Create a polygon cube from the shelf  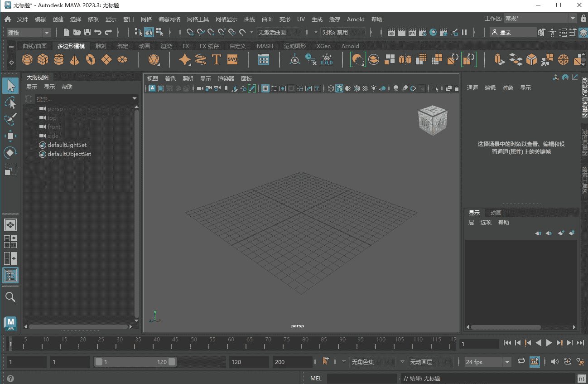click(x=43, y=59)
